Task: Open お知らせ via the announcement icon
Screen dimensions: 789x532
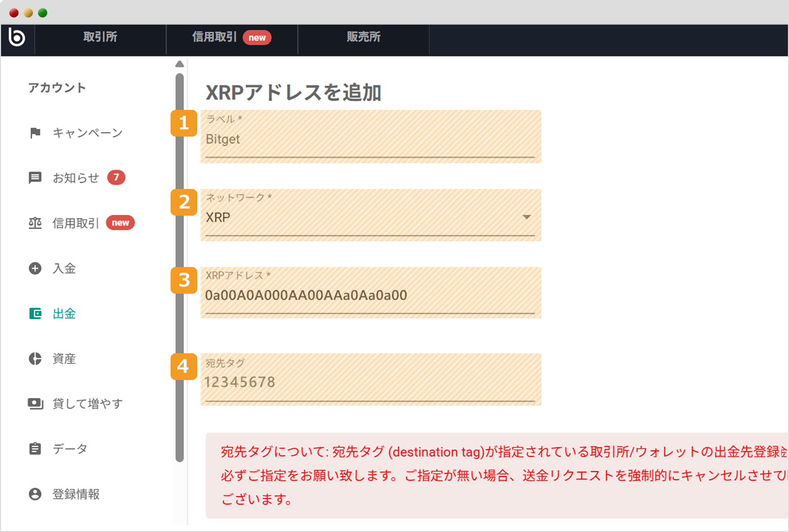Action: click(x=34, y=178)
